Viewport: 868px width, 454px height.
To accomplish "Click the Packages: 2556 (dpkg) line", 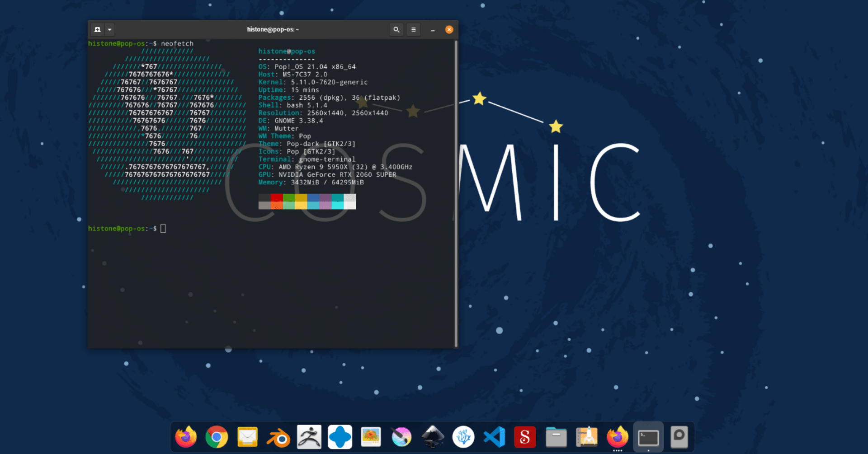I will (329, 98).
